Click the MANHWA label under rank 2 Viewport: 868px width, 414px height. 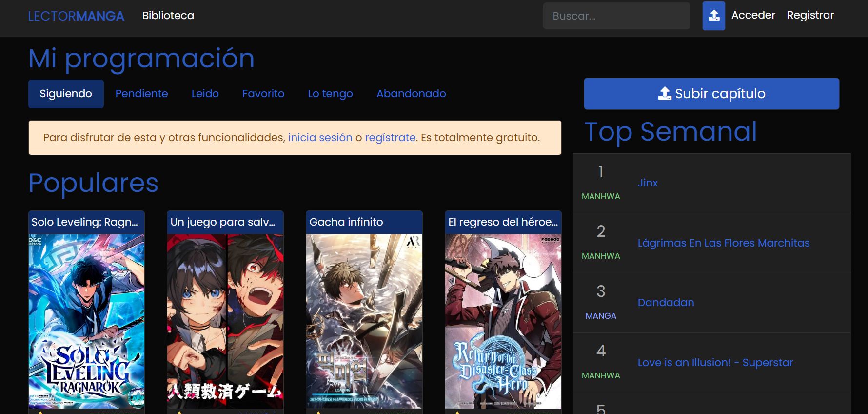601,256
